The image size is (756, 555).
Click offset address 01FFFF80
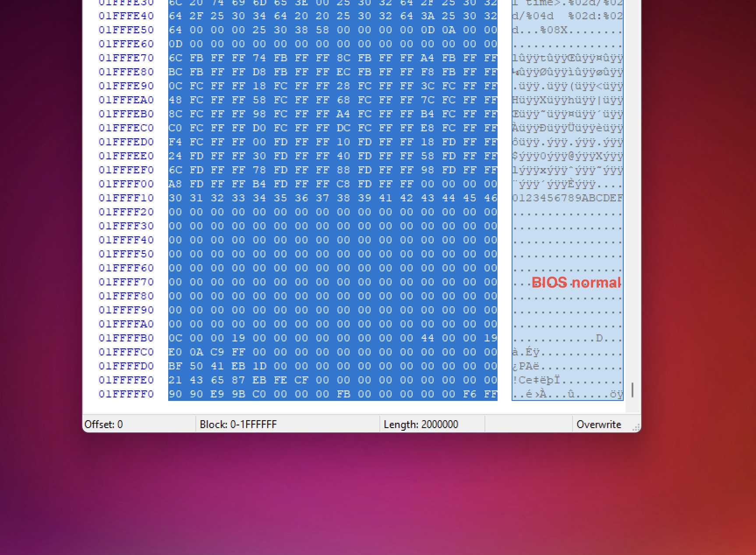click(126, 296)
